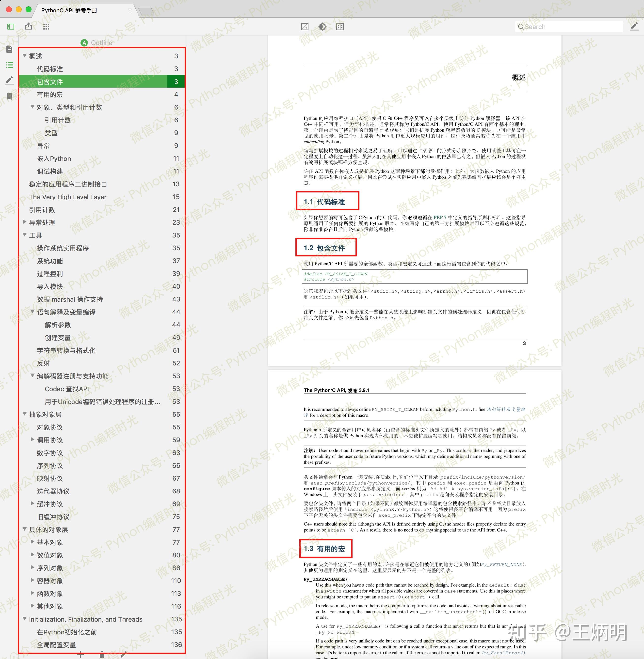
Task: Toggle night reading mode
Action: tap(322, 26)
